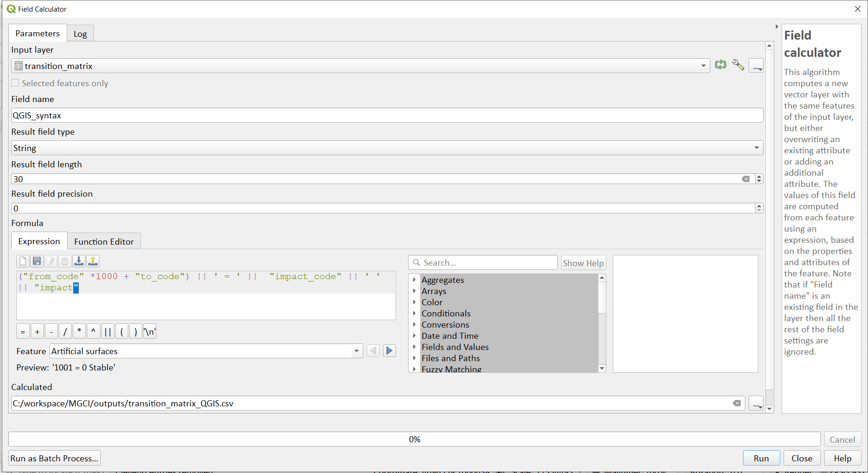Insert the multiplication operator button
Image resolution: width=868 pixels, height=473 pixels.
click(x=79, y=332)
